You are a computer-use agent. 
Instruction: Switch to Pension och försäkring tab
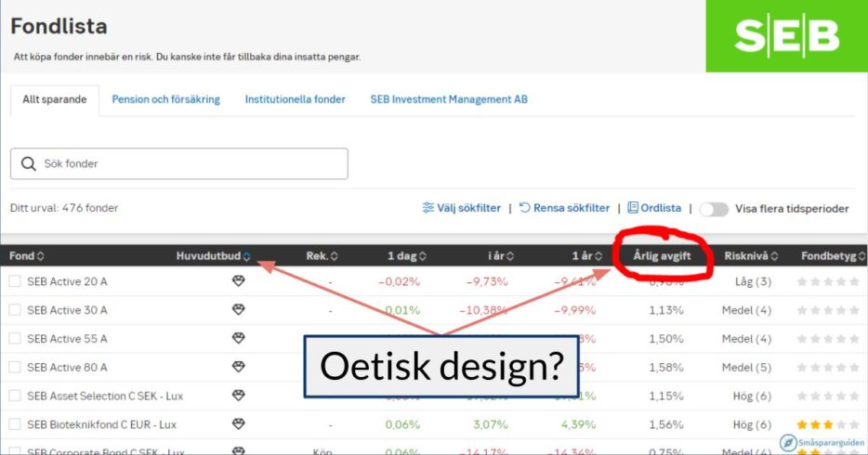[165, 99]
